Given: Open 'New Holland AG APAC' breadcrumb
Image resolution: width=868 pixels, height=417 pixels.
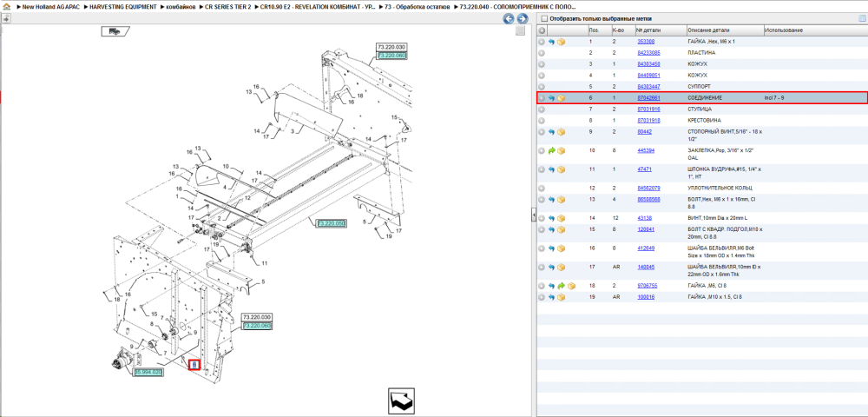Looking at the screenshot, I should pyautogui.click(x=53, y=7).
